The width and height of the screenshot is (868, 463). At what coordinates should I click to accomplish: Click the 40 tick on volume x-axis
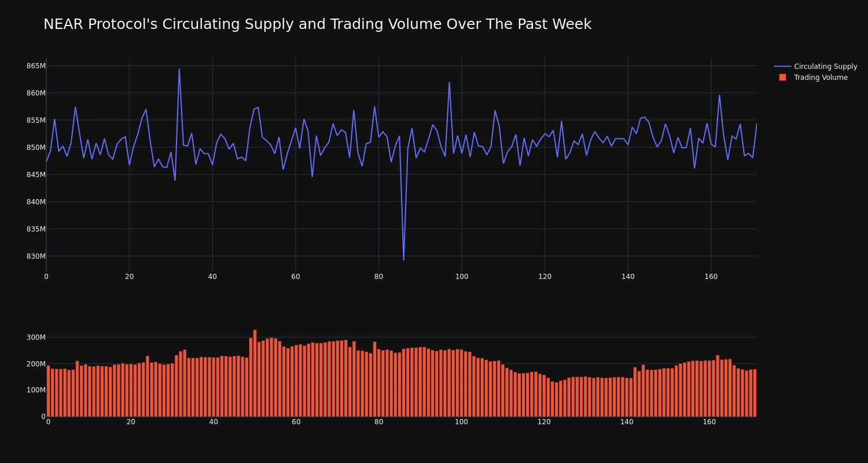(214, 422)
